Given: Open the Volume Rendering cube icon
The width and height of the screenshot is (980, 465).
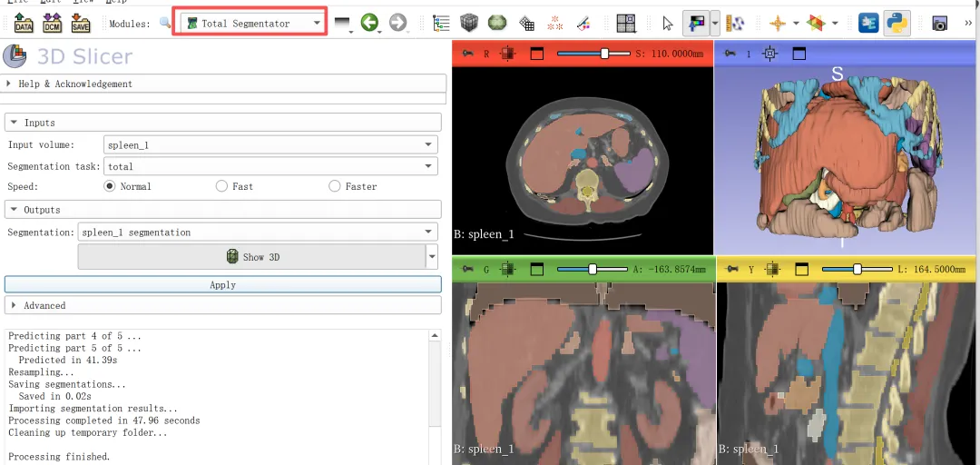Looking at the screenshot, I should (x=469, y=23).
